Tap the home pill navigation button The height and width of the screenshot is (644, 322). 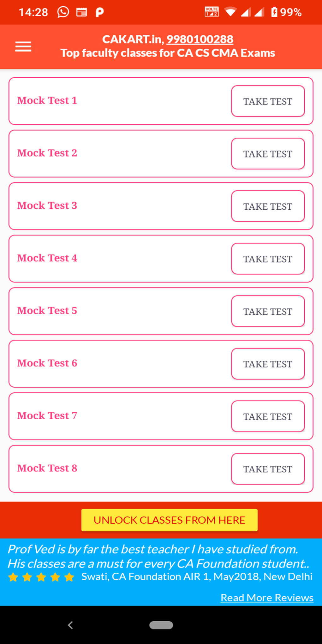[x=161, y=625]
